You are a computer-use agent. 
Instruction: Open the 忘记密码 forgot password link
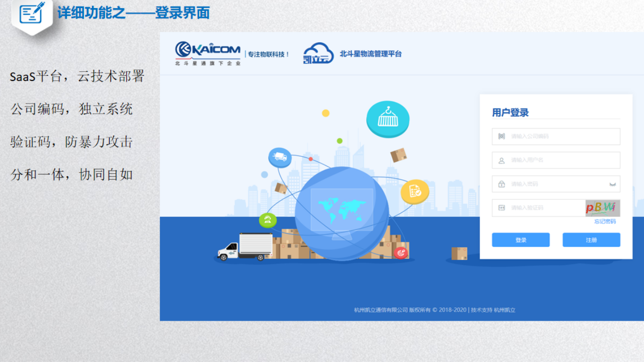click(605, 221)
